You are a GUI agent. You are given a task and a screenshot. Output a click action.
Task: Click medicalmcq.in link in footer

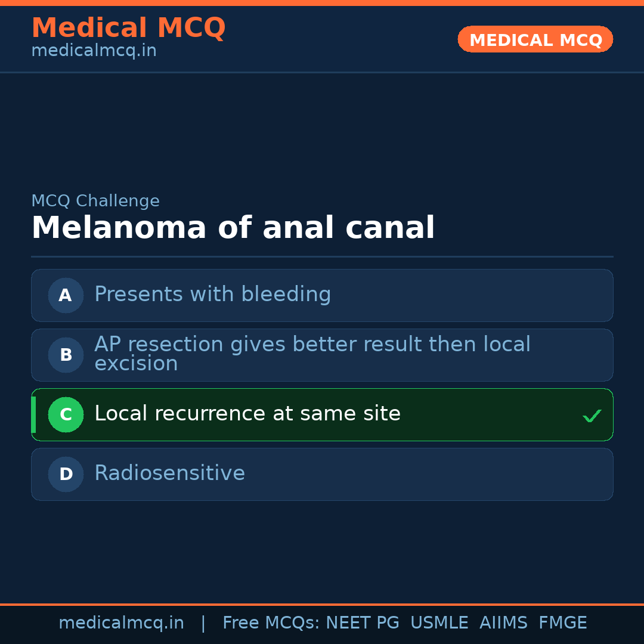(x=121, y=623)
